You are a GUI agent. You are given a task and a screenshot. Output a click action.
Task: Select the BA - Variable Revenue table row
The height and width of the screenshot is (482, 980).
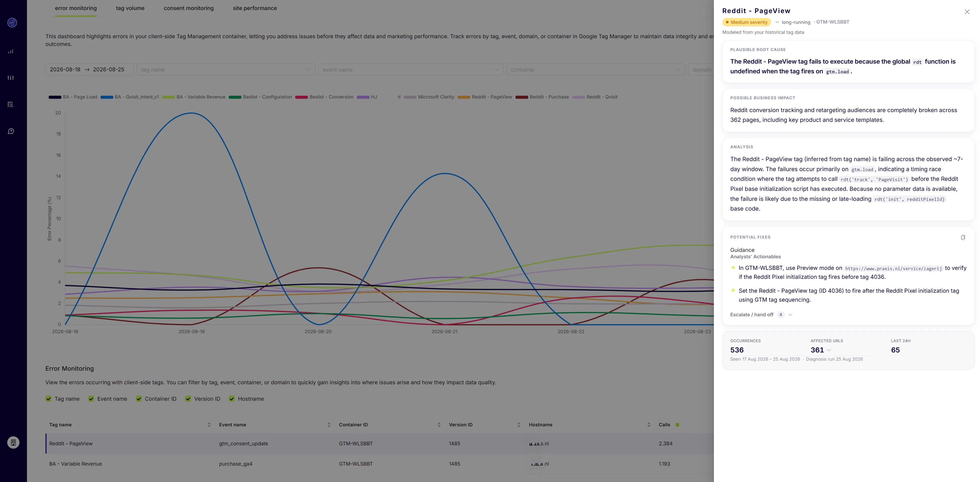[x=380, y=464]
